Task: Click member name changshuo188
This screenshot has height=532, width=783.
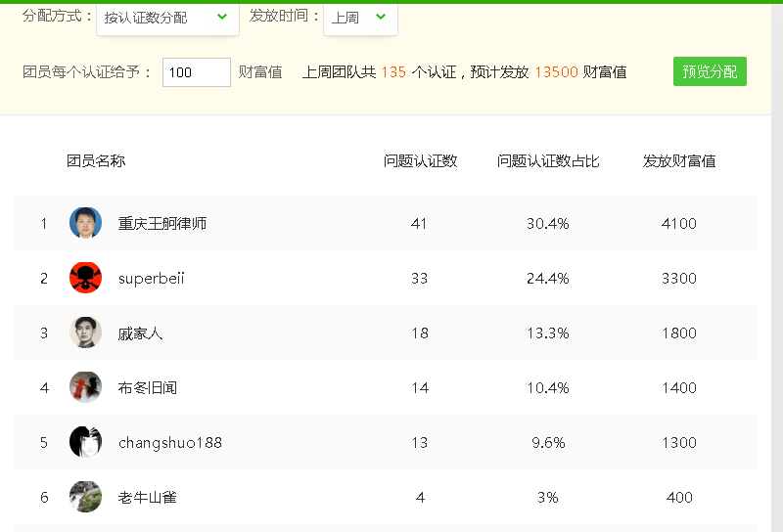Action: pyautogui.click(x=170, y=443)
